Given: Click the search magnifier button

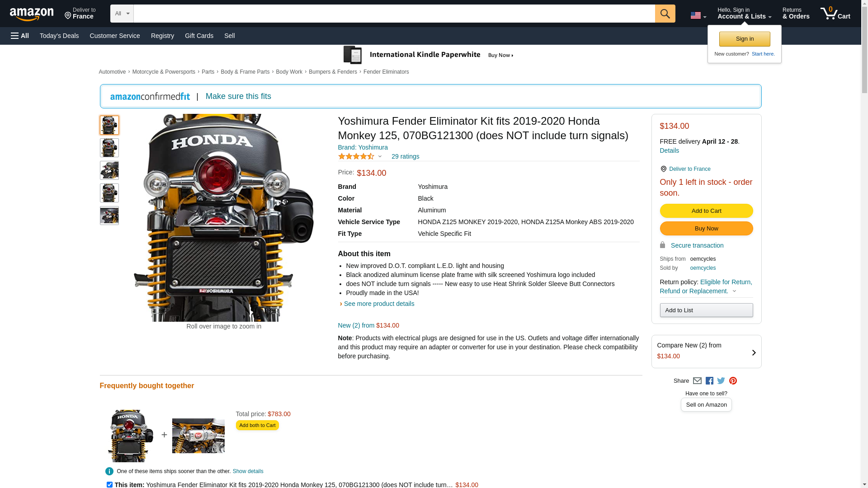Looking at the screenshot, I should (665, 14).
